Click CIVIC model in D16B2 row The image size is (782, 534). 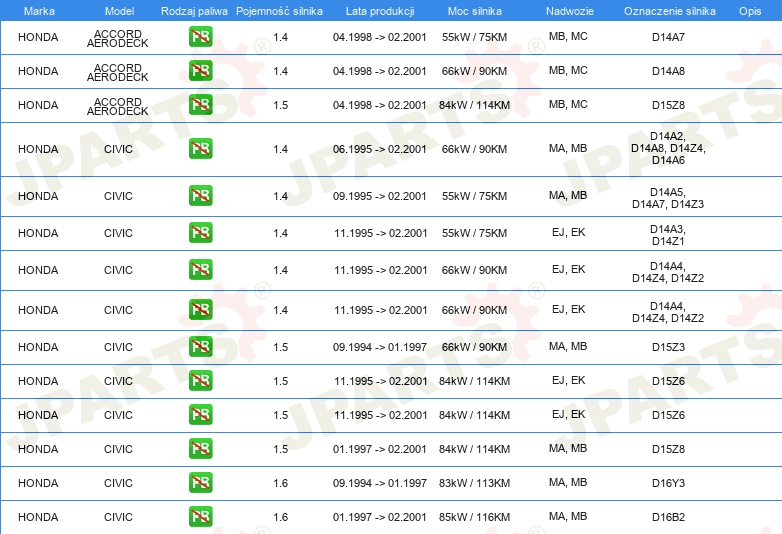tap(118, 517)
